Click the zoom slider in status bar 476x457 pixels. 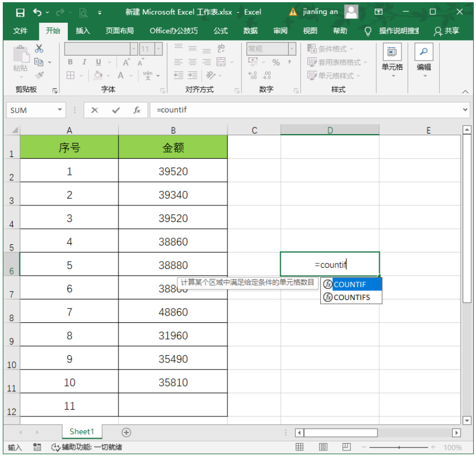tap(399, 447)
